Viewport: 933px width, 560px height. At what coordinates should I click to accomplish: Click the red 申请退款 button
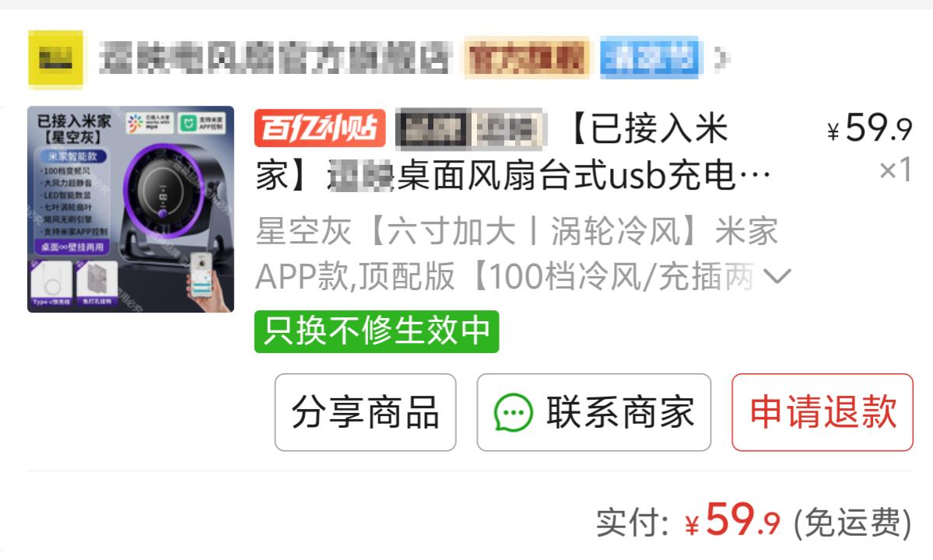pos(823,412)
